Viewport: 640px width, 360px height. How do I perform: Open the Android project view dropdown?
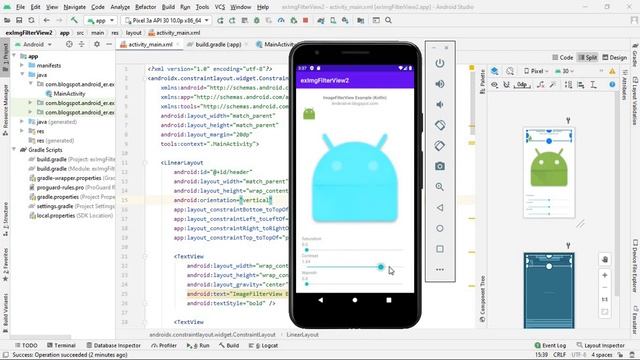[33, 44]
